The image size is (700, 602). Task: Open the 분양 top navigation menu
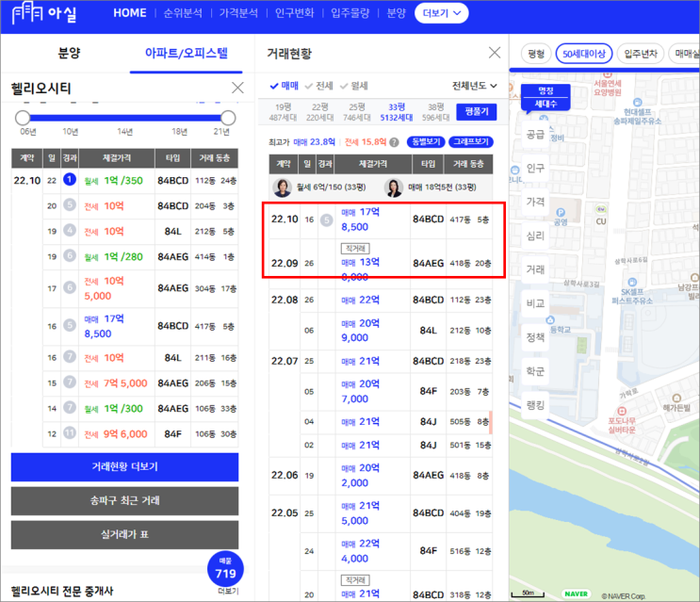(x=396, y=13)
